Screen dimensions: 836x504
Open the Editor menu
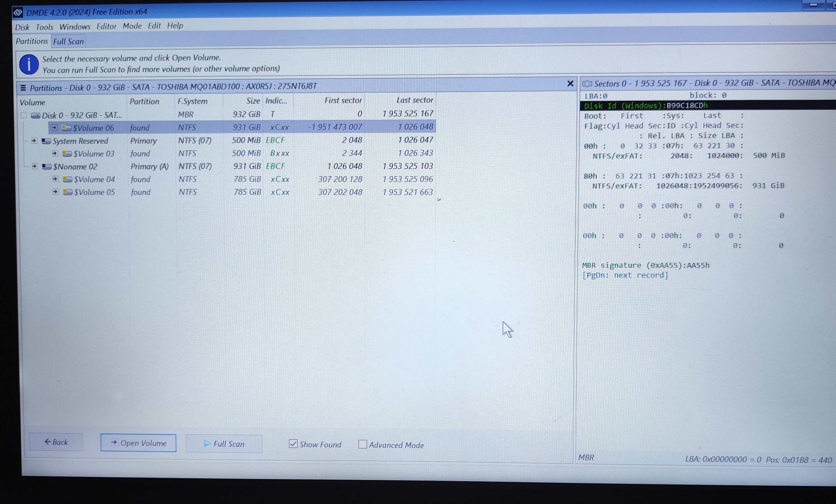[x=106, y=26]
